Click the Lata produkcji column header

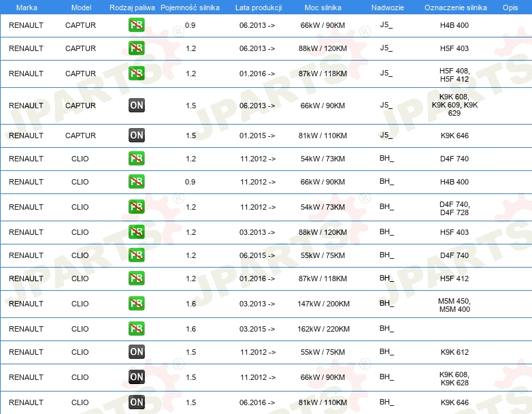pyautogui.click(x=259, y=7)
